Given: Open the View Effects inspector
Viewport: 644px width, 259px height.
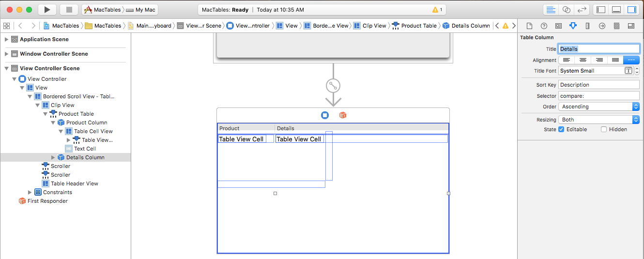Looking at the screenshot, I should click(631, 26).
